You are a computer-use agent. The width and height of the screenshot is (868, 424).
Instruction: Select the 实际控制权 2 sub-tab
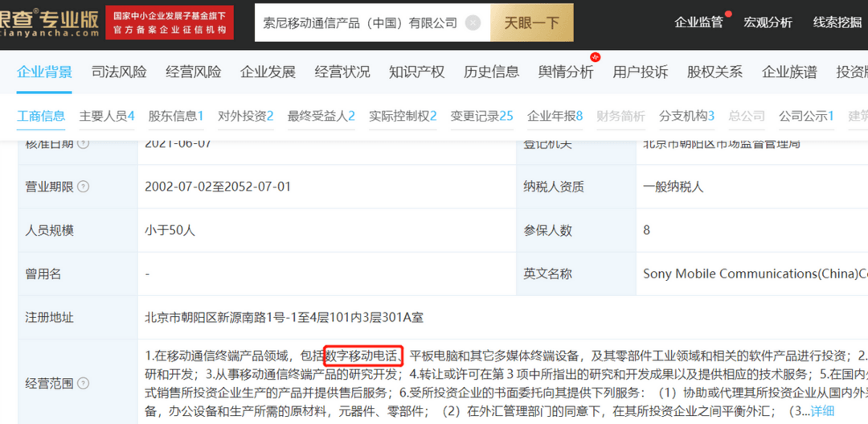pyautogui.click(x=403, y=117)
